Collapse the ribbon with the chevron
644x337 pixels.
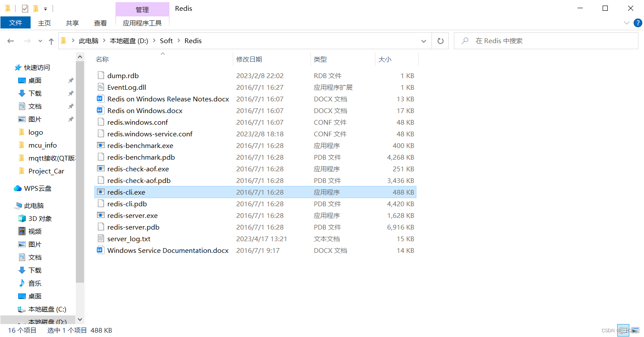pyautogui.click(x=627, y=23)
